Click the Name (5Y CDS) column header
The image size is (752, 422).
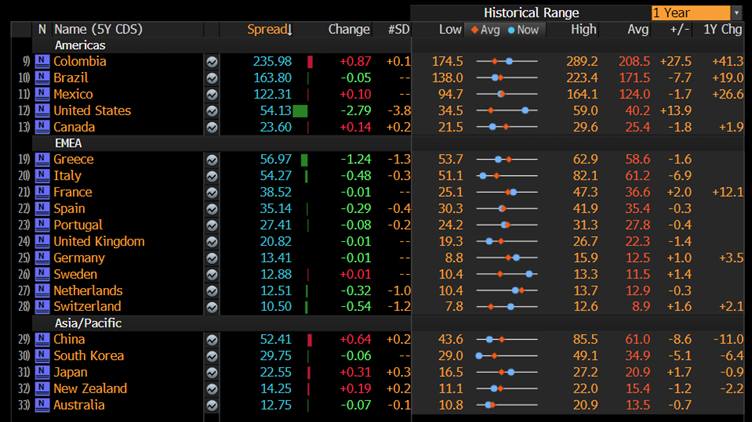98,29
